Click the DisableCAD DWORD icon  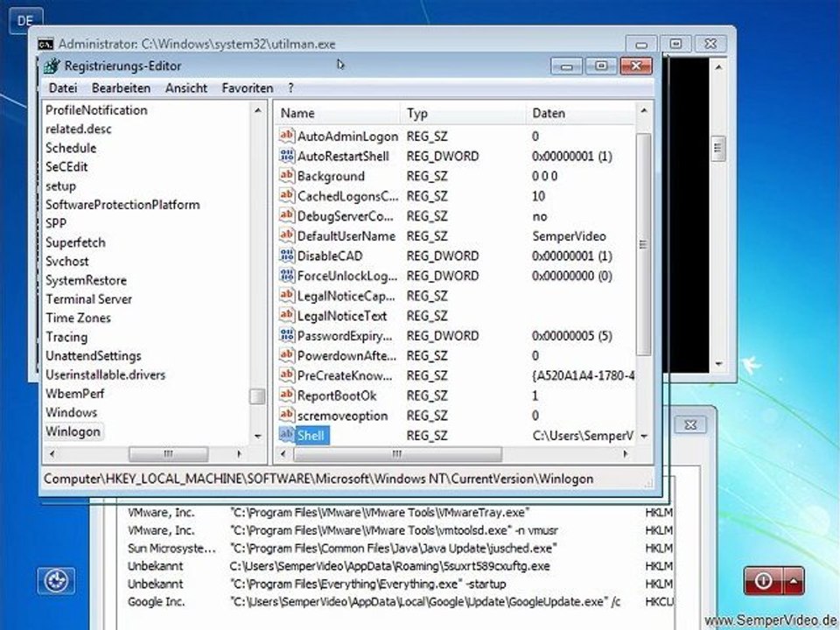tap(287, 255)
